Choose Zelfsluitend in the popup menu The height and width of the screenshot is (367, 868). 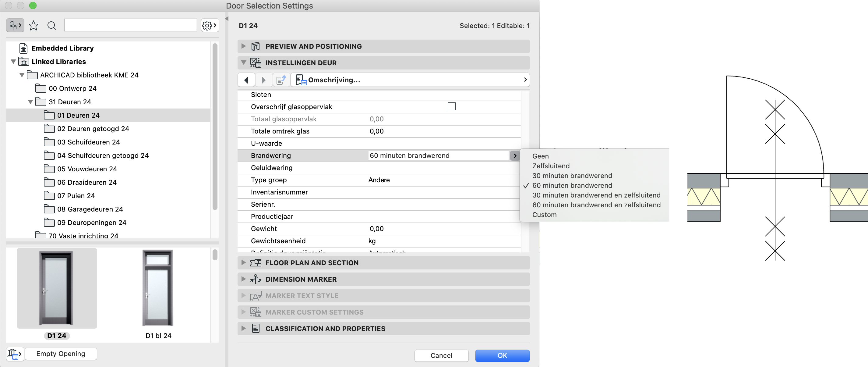pos(551,166)
